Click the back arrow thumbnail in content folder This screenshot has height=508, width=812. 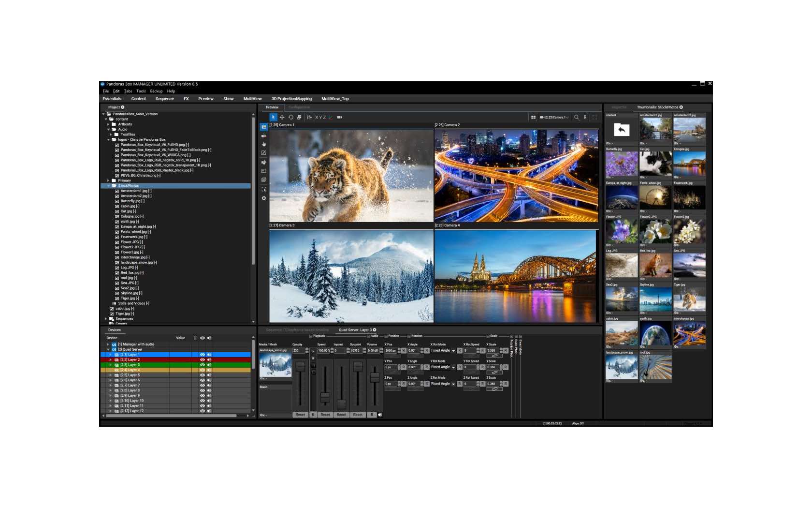tap(622, 130)
